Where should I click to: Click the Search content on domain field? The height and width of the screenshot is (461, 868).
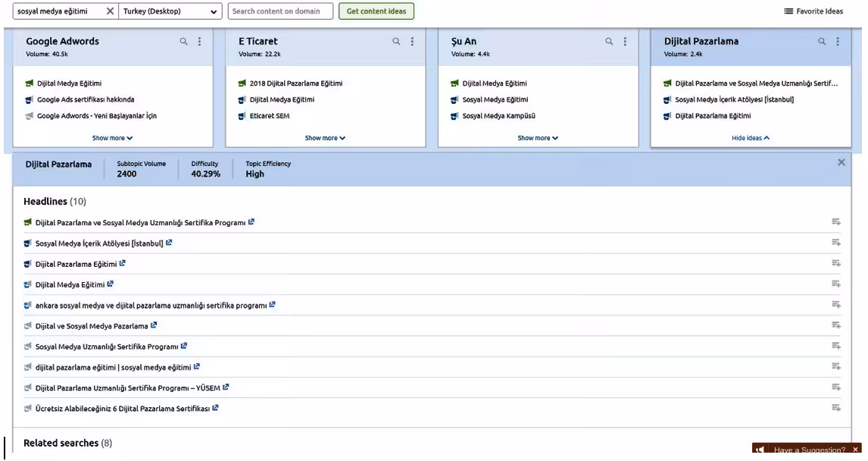pyautogui.click(x=280, y=11)
